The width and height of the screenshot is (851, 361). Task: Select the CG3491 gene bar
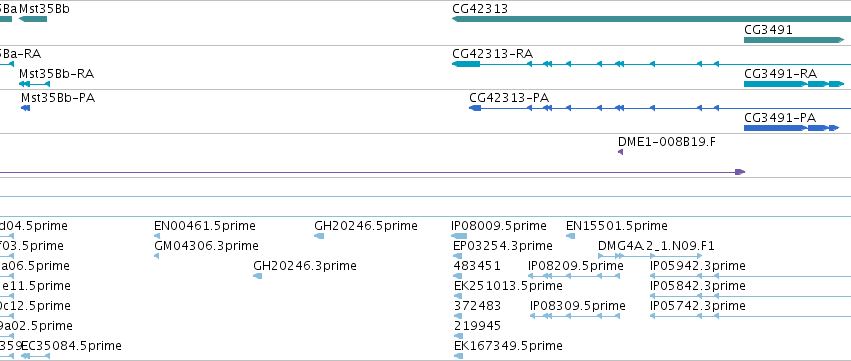tap(794, 40)
